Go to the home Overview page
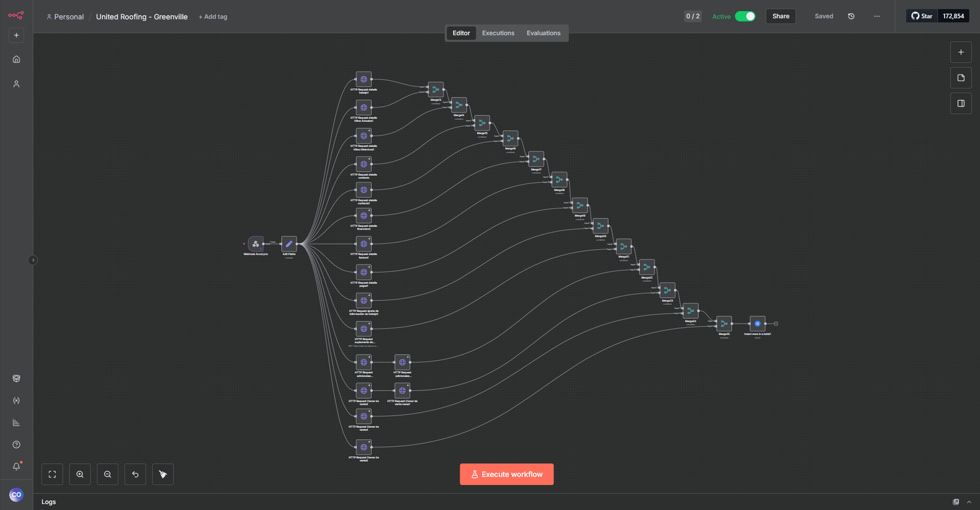Screen dimensions: 980x510 (x=17, y=59)
